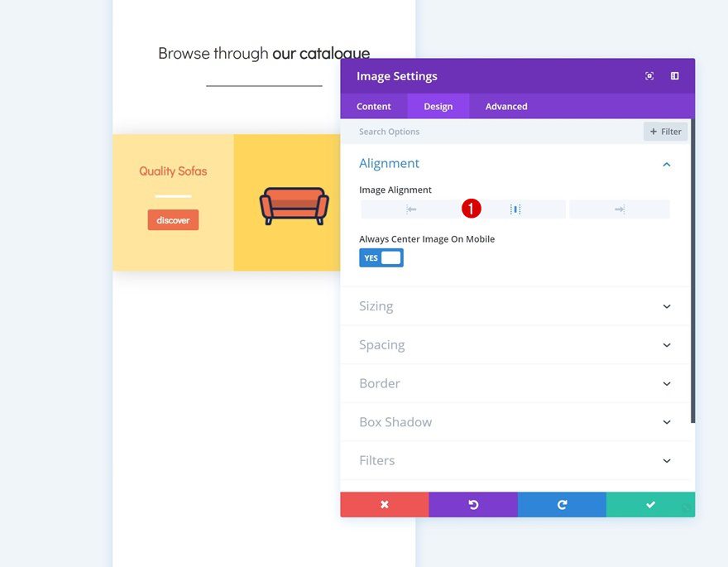Collapse the Alignment section
Viewport: 728px width, 567px height.
(667, 164)
